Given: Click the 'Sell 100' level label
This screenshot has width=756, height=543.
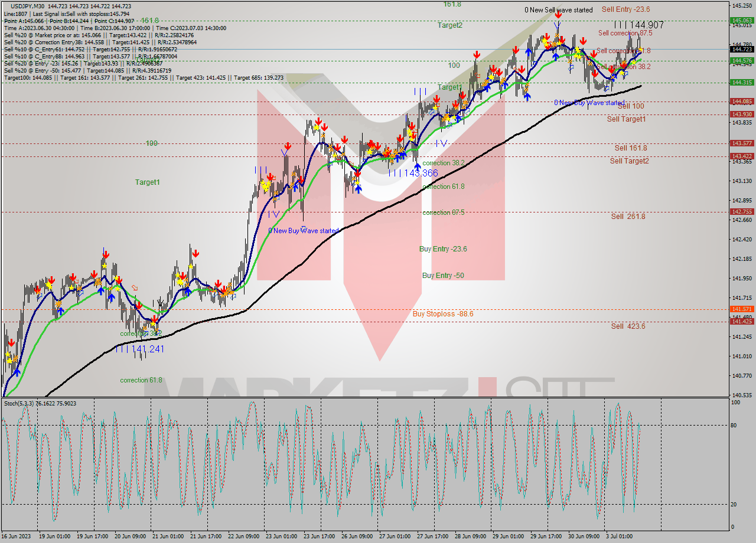Looking at the screenshot, I should [631, 106].
